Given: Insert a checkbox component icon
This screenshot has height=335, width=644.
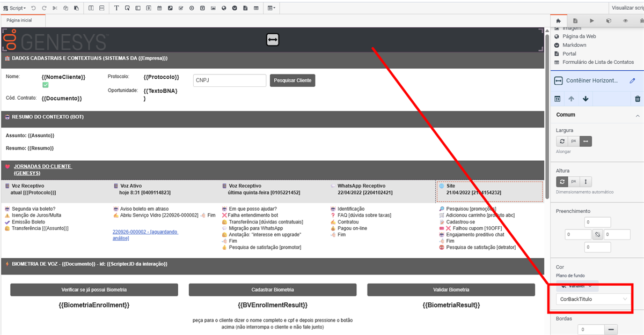Looking at the screenshot, I should pos(181,8).
